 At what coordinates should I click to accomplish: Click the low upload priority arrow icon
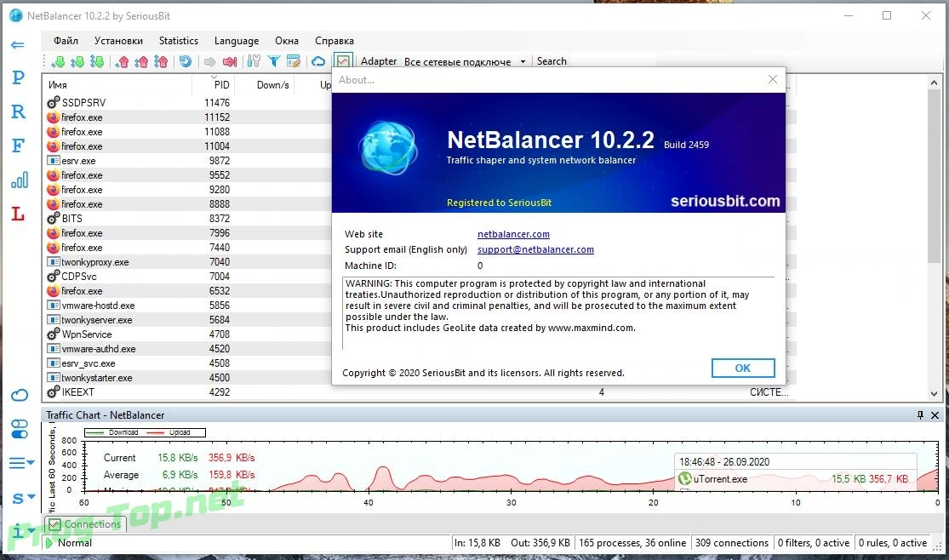coord(123,61)
